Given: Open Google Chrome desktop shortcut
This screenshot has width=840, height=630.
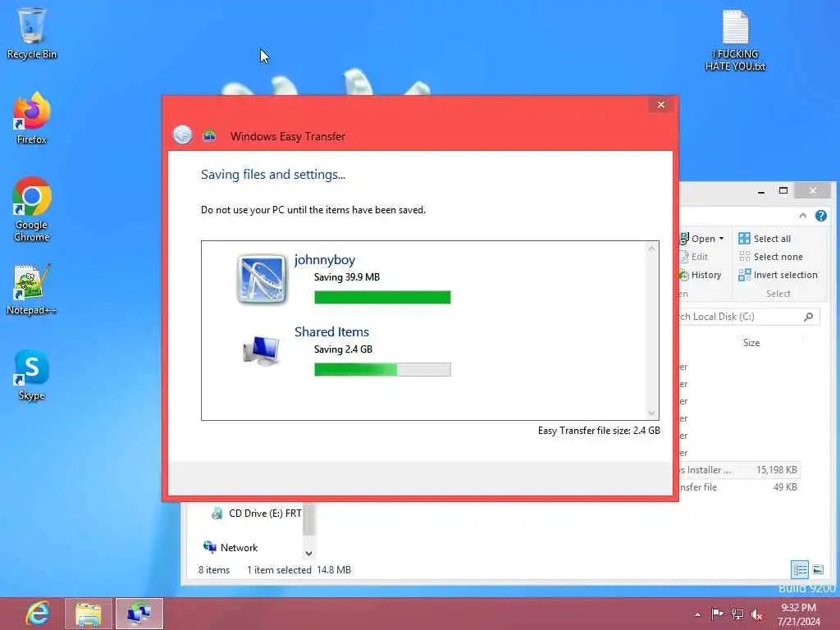Looking at the screenshot, I should (x=32, y=209).
